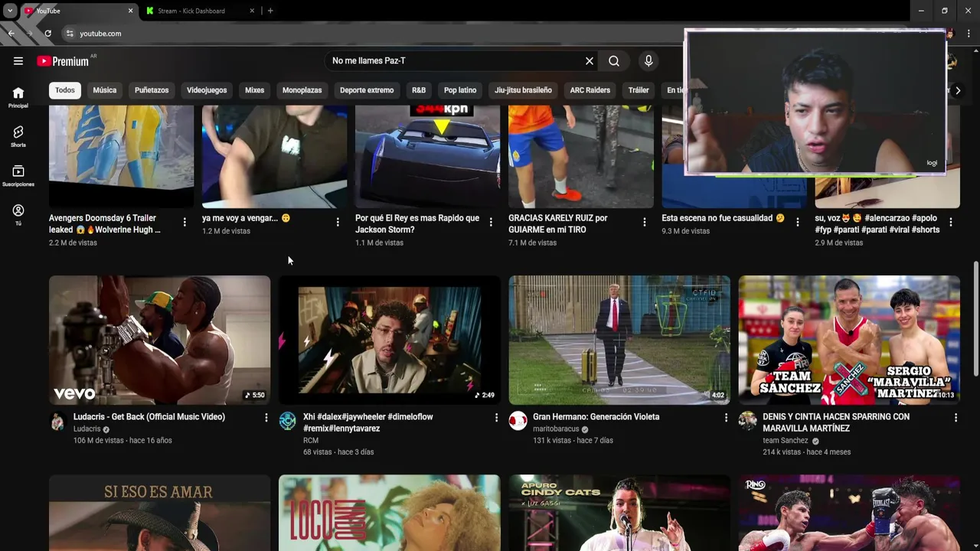
Task: Open Suscripciones in the sidebar
Action: [x=18, y=176]
